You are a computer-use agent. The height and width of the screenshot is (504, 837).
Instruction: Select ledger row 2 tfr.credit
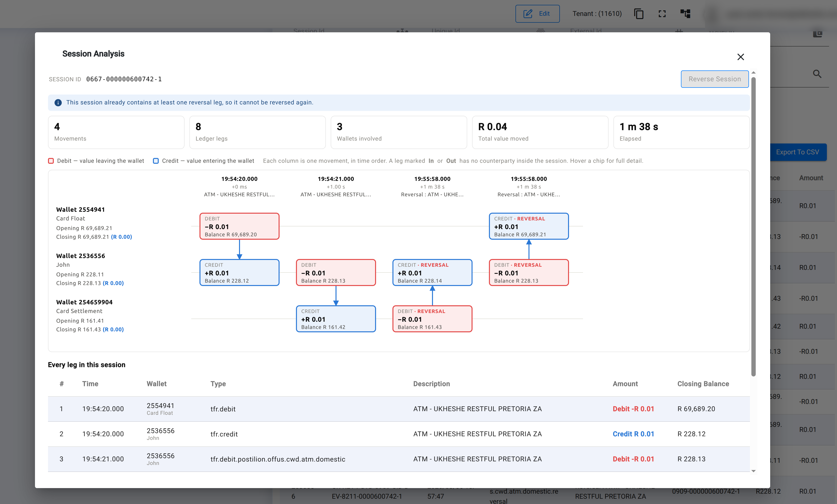tap(399, 434)
